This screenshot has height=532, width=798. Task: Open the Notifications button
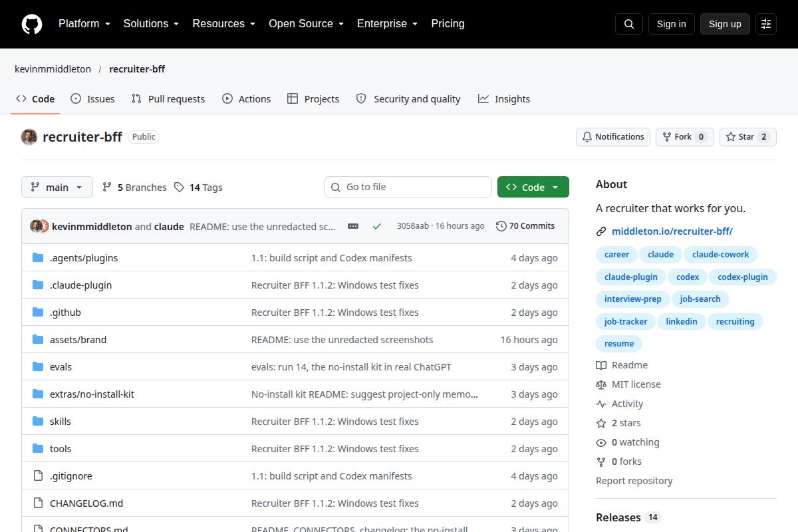coord(613,137)
